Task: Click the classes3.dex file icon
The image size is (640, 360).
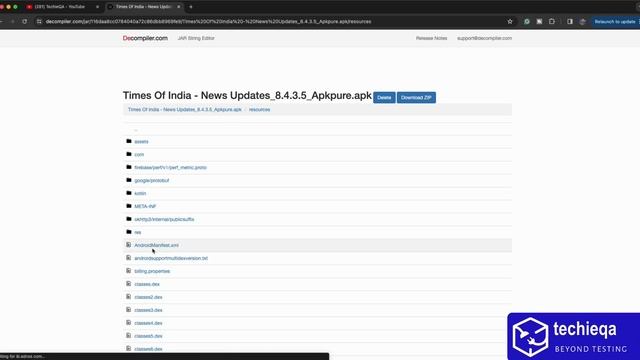Action: click(x=129, y=310)
